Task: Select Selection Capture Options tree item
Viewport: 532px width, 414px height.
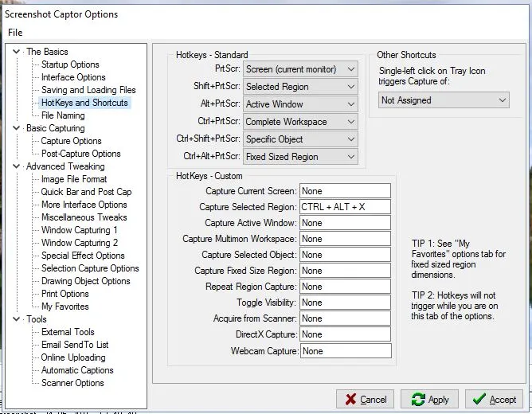Action: 90,268
